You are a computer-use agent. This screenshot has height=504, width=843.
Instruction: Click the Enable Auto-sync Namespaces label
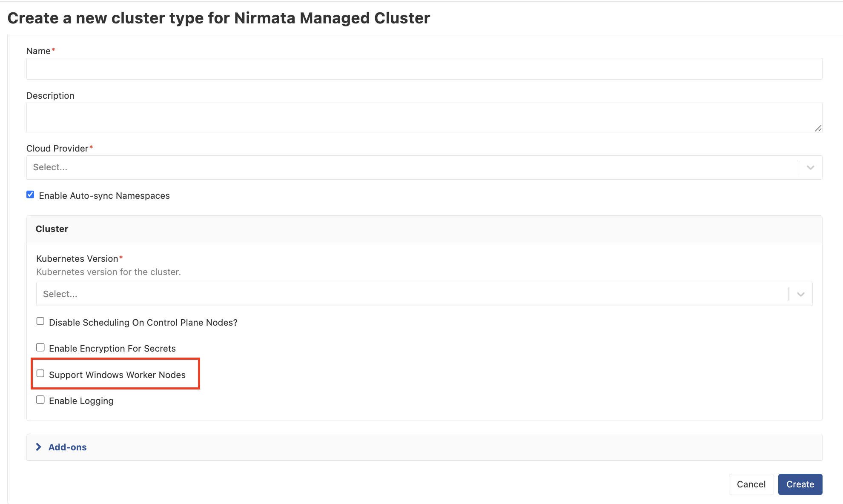tap(104, 196)
